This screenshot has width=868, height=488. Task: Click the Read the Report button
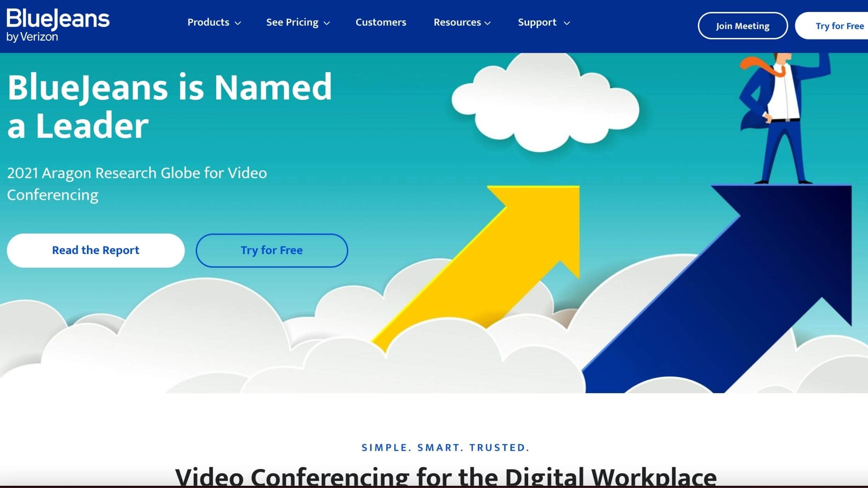tap(96, 250)
